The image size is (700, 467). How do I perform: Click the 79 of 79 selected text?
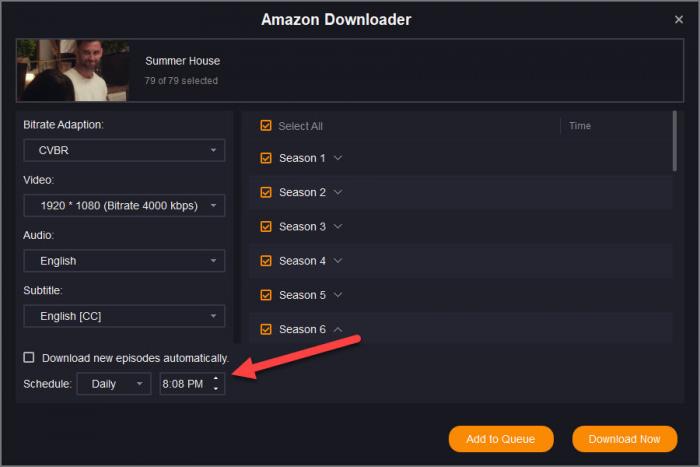pos(181,81)
